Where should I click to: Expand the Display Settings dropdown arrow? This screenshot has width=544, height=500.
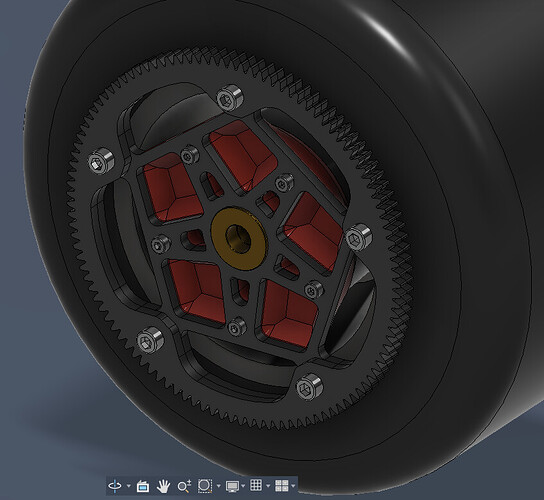243,486
